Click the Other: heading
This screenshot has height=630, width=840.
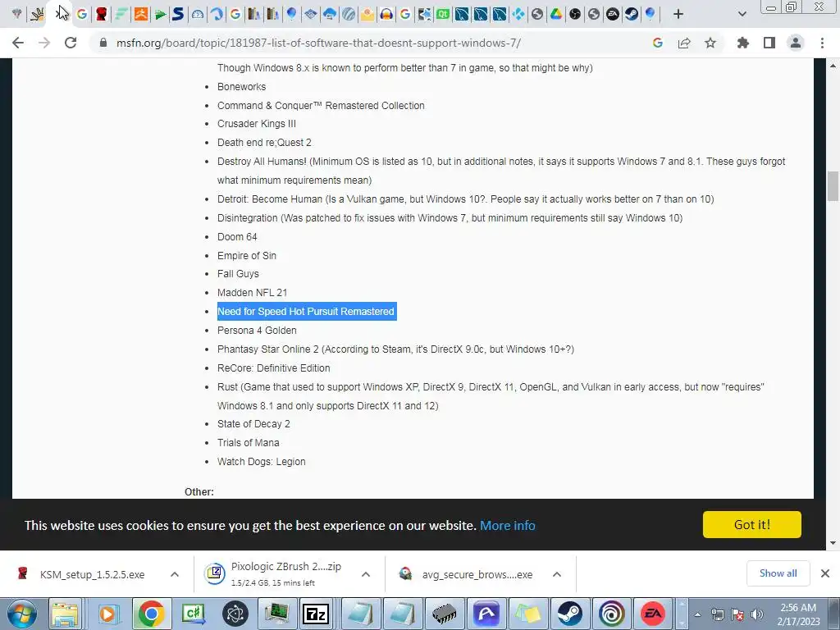coord(199,492)
